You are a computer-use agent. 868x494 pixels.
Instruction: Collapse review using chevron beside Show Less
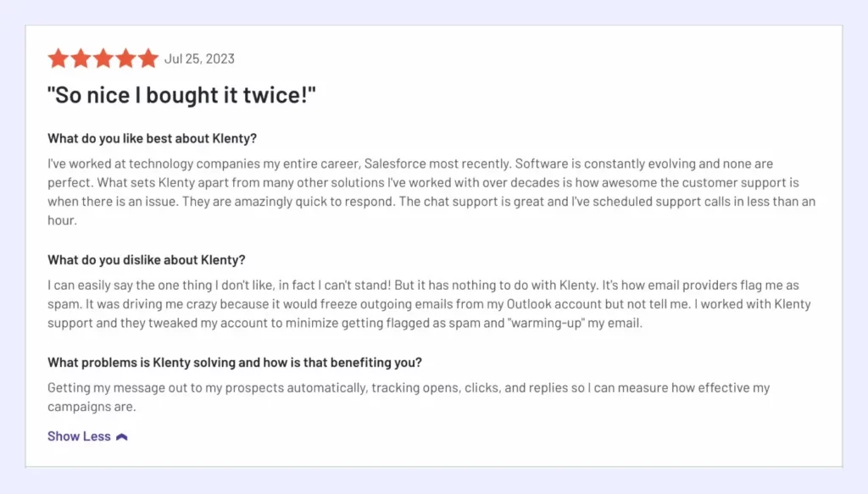[122, 437]
